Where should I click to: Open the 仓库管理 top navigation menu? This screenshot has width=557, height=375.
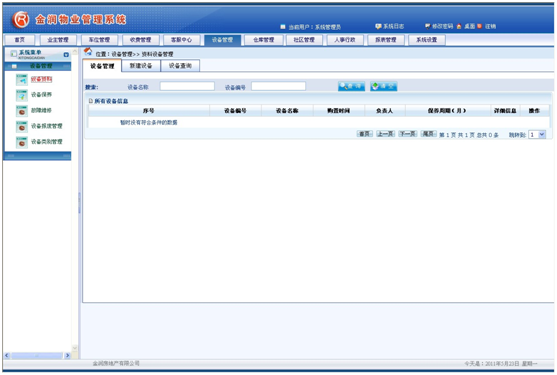click(264, 40)
